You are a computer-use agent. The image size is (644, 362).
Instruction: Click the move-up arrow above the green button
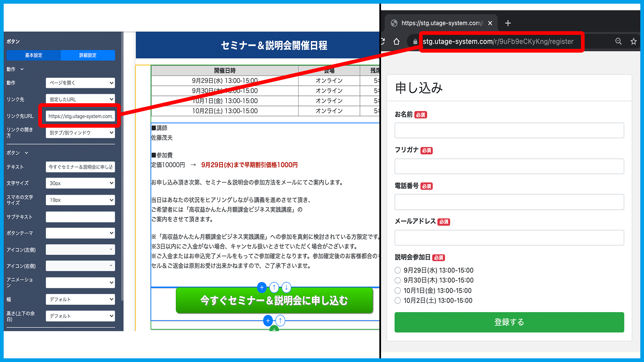274,287
